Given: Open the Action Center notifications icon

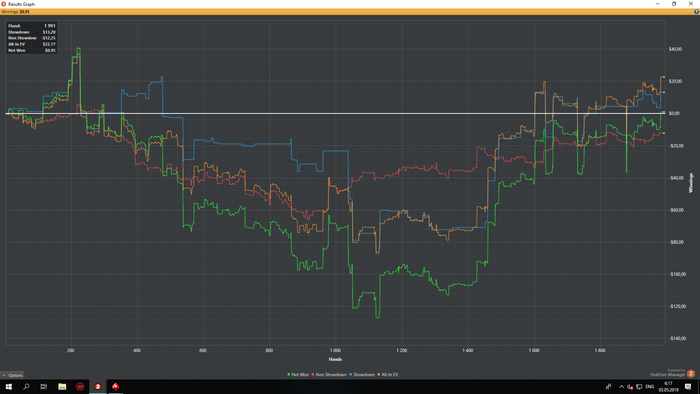Looking at the screenshot, I should tap(688, 386).
